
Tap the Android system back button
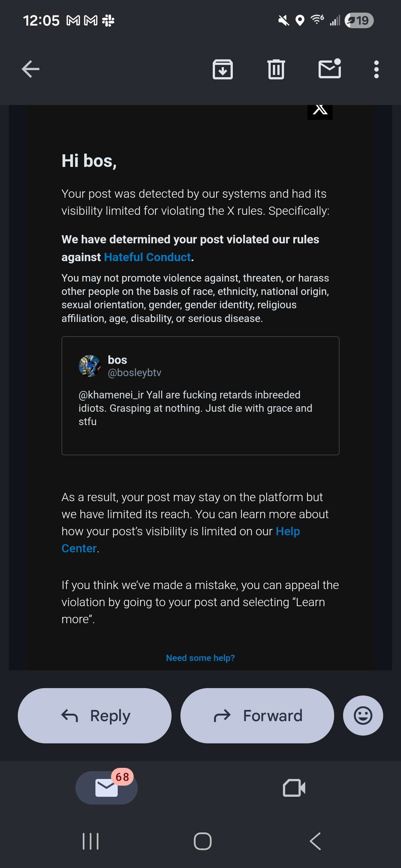315,841
